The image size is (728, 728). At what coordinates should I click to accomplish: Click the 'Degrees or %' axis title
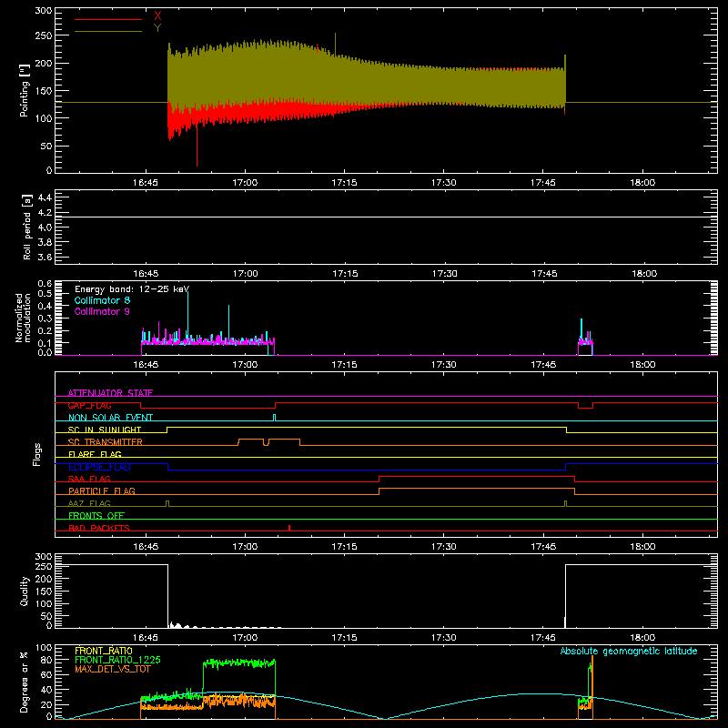24,682
